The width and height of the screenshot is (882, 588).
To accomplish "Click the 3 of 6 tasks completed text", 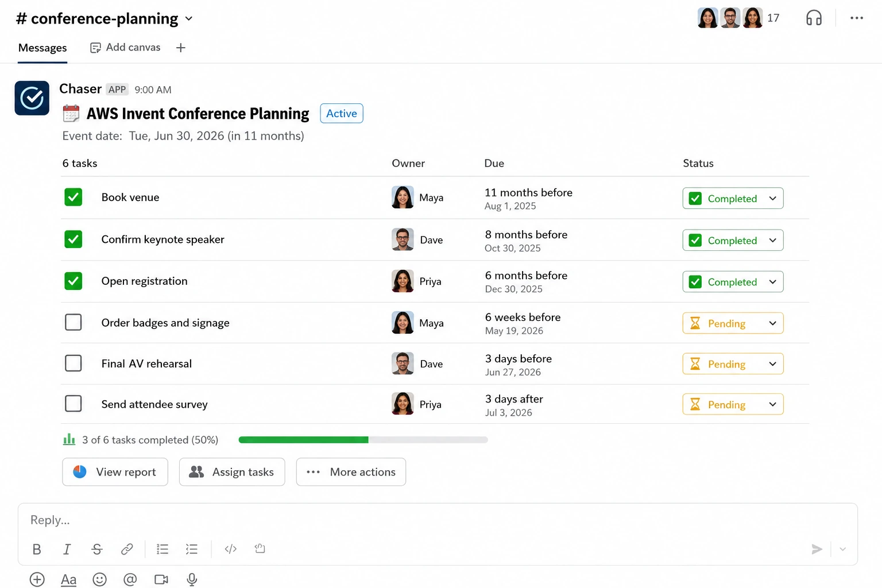I will [150, 440].
